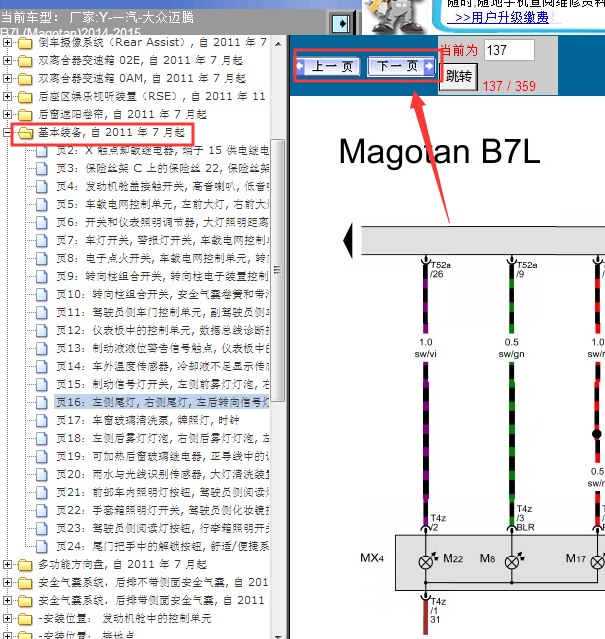The height and width of the screenshot is (639, 605).
Task: Click the 跳转 jump button
Action: (x=459, y=76)
